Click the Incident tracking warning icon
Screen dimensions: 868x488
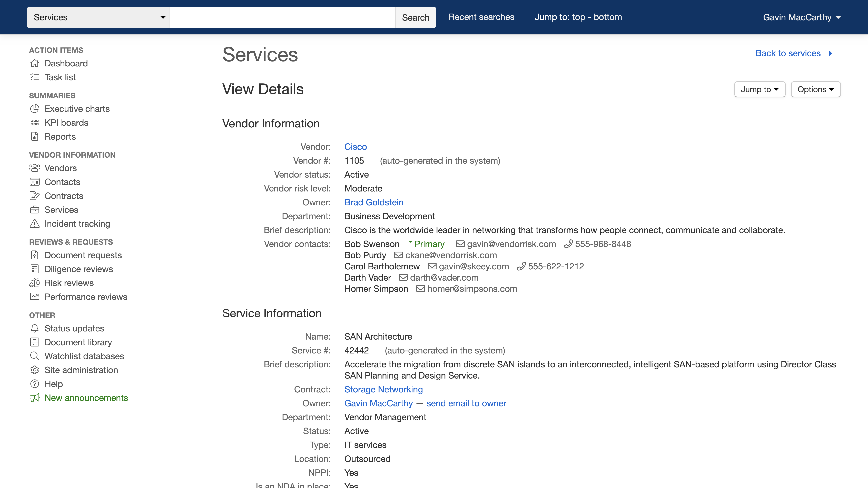click(x=34, y=224)
